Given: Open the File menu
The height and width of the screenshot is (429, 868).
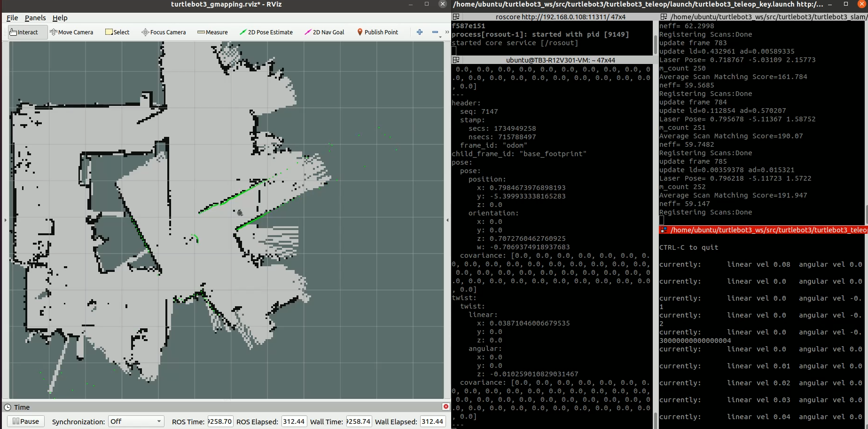Looking at the screenshot, I should 12,18.
